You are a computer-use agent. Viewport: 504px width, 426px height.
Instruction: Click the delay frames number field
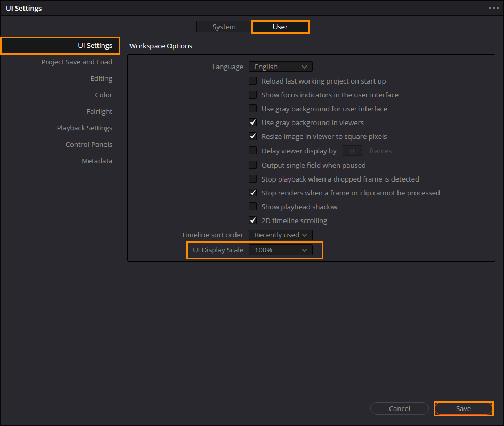click(x=352, y=151)
